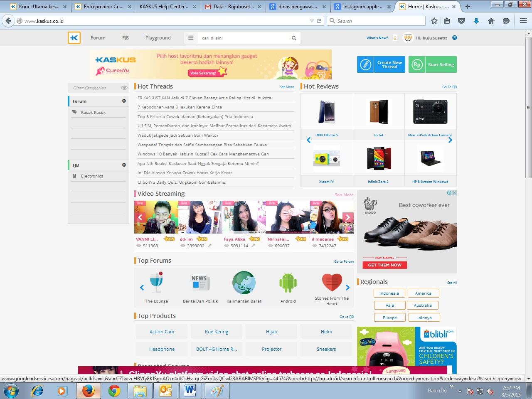
Task: Open the Playground navigation menu
Action: 158,38
